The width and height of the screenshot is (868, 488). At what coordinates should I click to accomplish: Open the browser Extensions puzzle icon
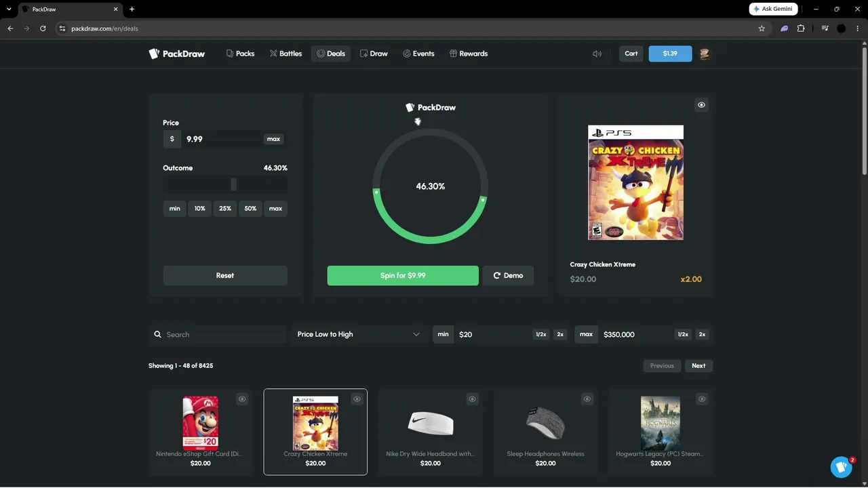(x=801, y=28)
